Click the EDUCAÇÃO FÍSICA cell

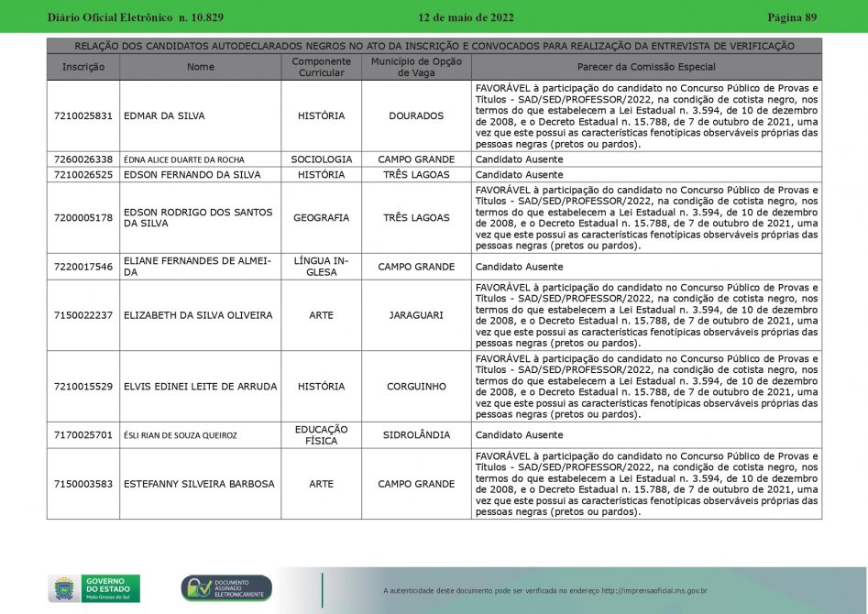[321, 435]
